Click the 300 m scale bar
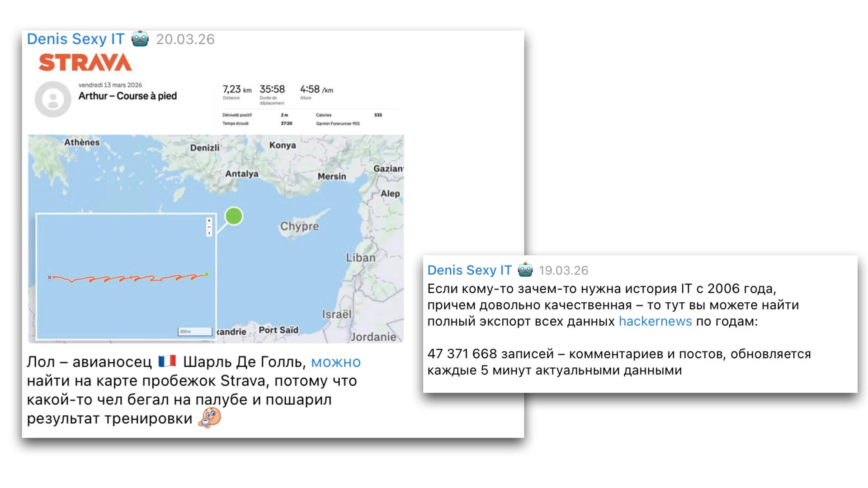868x488 pixels. tap(195, 332)
